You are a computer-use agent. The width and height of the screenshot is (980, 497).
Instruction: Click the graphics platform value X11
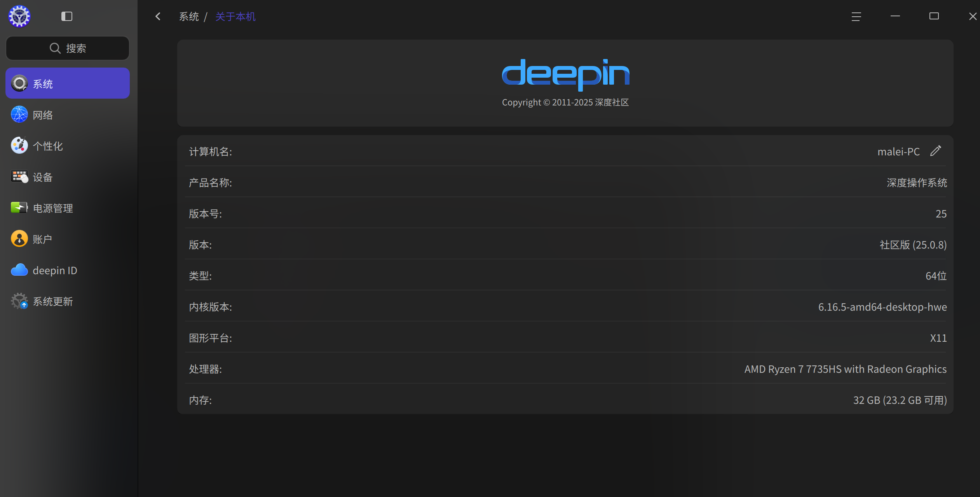coord(938,338)
